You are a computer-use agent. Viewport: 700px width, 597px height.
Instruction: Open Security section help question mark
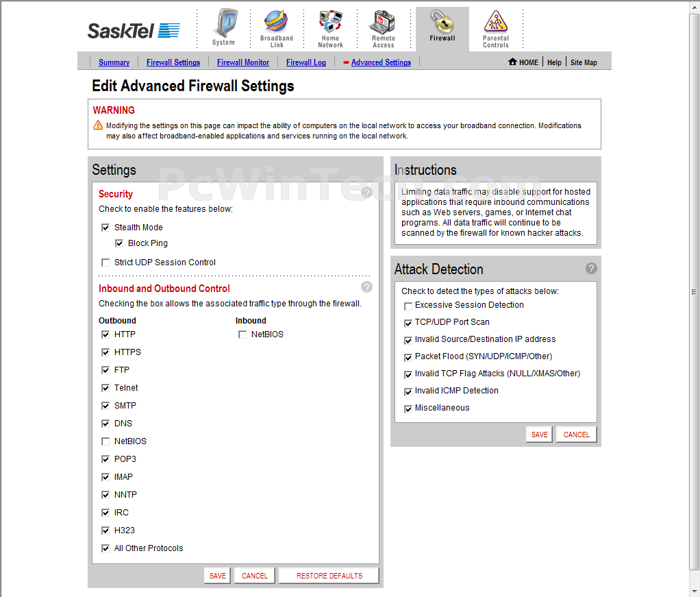pyautogui.click(x=366, y=192)
